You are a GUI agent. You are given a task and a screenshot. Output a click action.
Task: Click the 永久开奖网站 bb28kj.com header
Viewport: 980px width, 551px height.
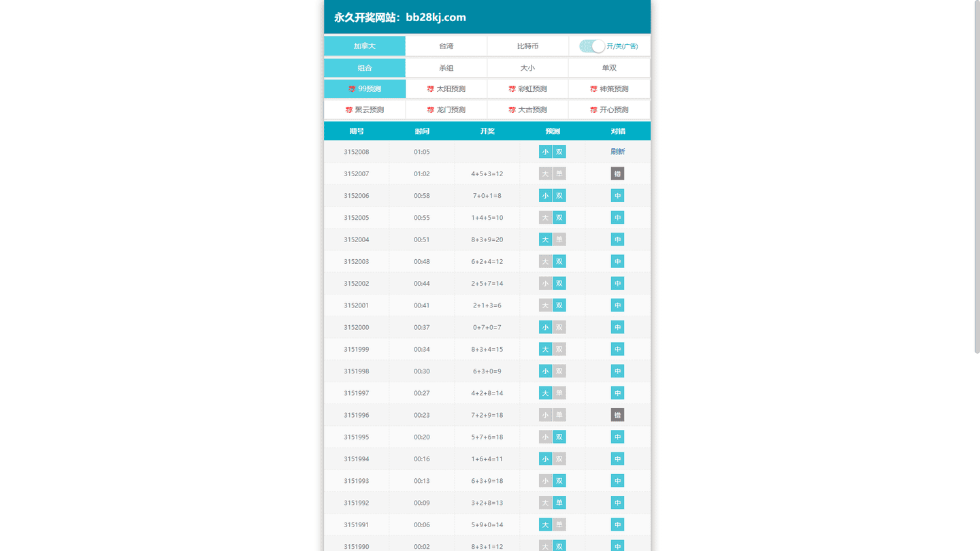(400, 18)
